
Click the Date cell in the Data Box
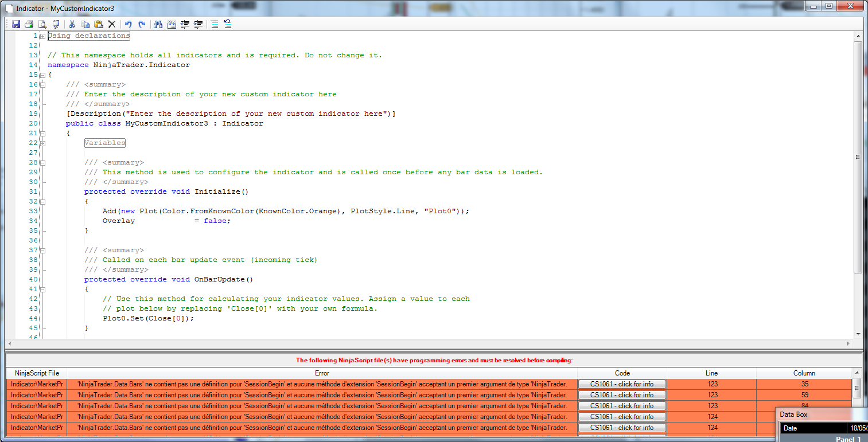click(812, 428)
